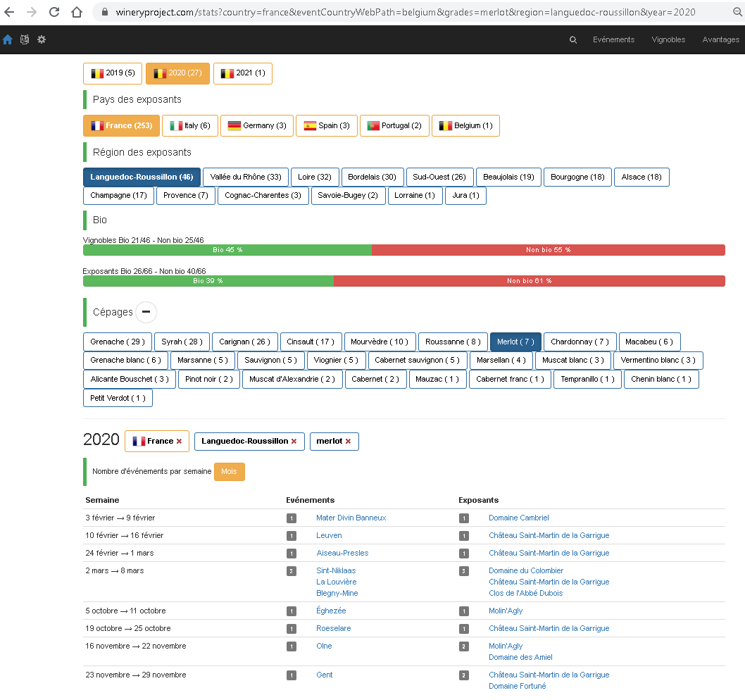This screenshot has width=745, height=700.
Task: Toggle the selected Merlot ( 7 ) grape
Action: click(515, 342)
